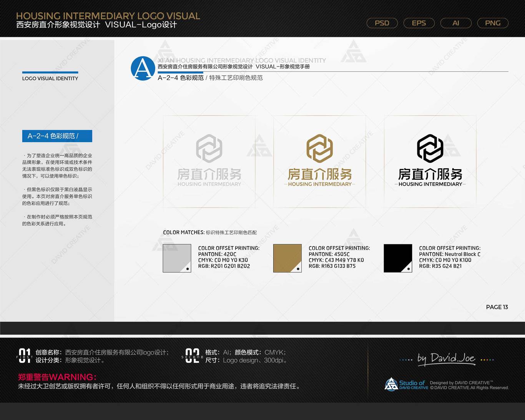Click the Studio of David Creative logo
Screen dimensions: 525x420
(406, 384)
